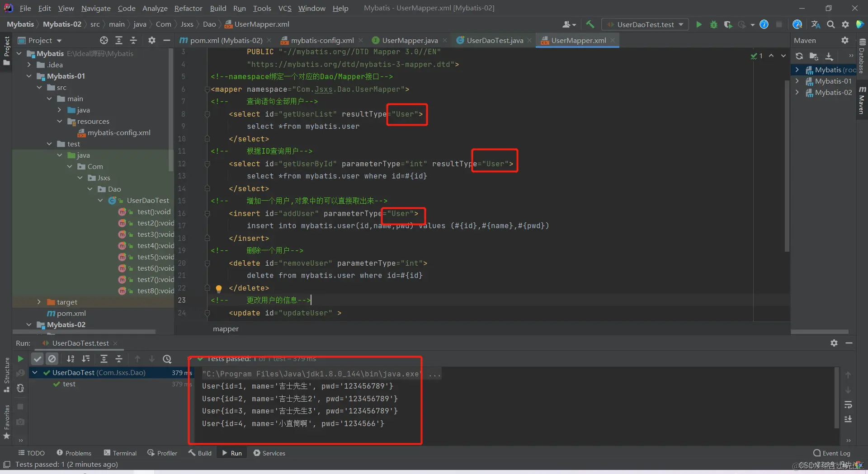Run with coverage icon in main toolbar
The height and width of the screenshot is (474, 868).
pyautogui.click(x=727, y=24)
